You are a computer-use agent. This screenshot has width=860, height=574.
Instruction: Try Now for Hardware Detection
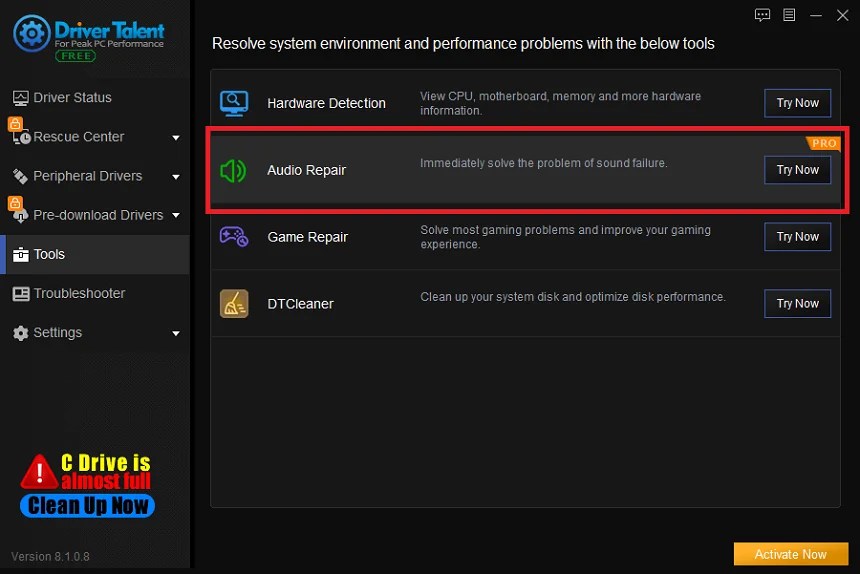[797, 103]
